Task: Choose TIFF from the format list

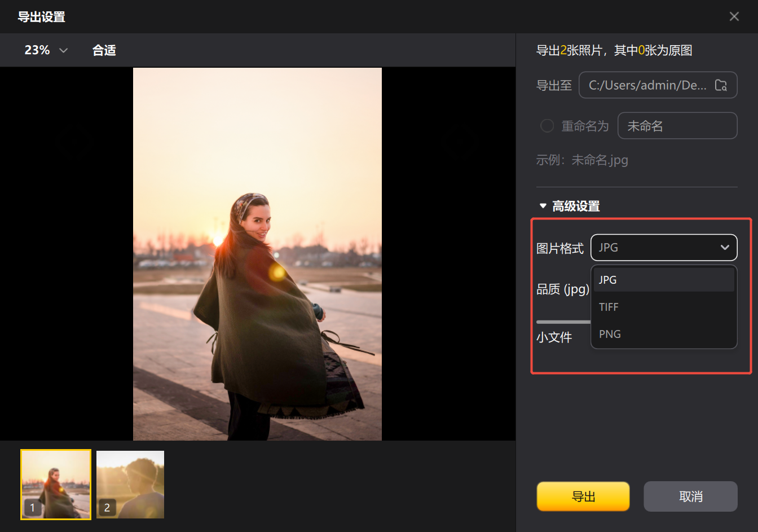Action: click(x=663, y=307)
